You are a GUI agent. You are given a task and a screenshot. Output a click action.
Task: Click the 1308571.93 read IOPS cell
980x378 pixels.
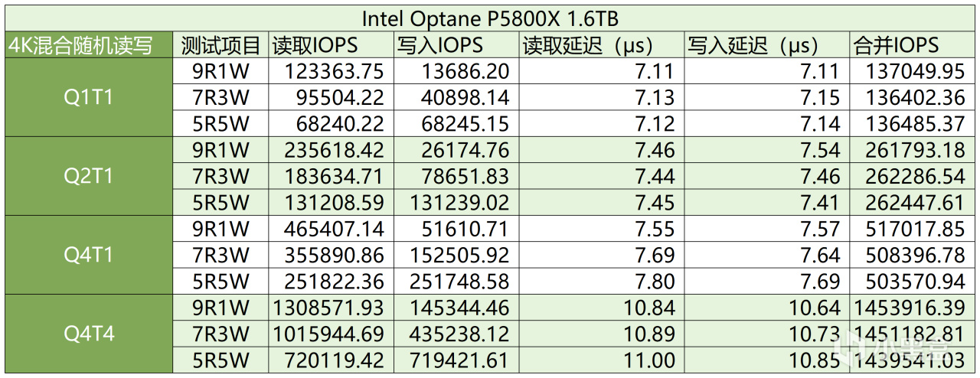tap(332, 307)
